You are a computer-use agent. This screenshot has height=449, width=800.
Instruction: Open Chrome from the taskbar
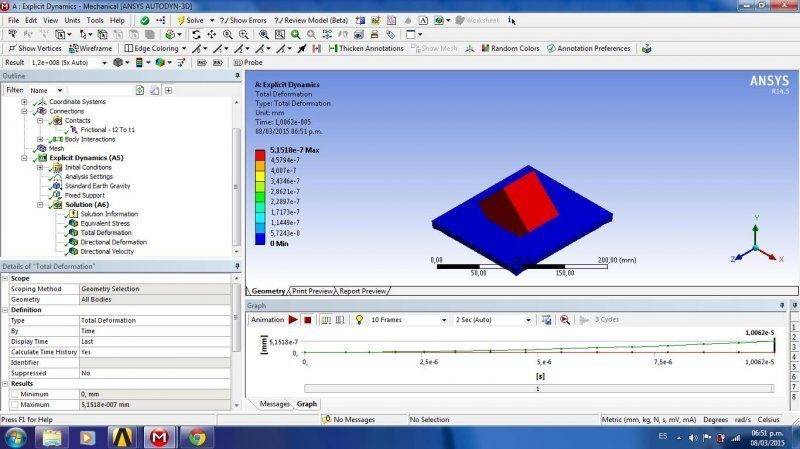tap(196, 437)
